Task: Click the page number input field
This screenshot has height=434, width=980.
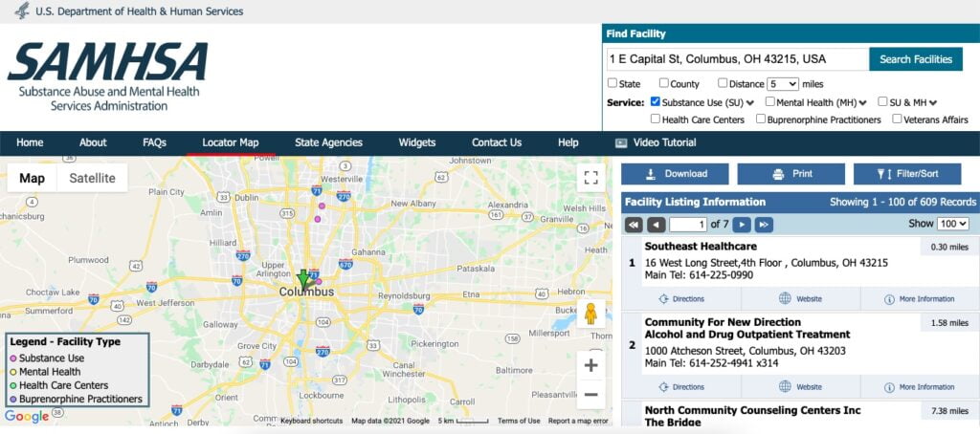Action: click(687, 225)
